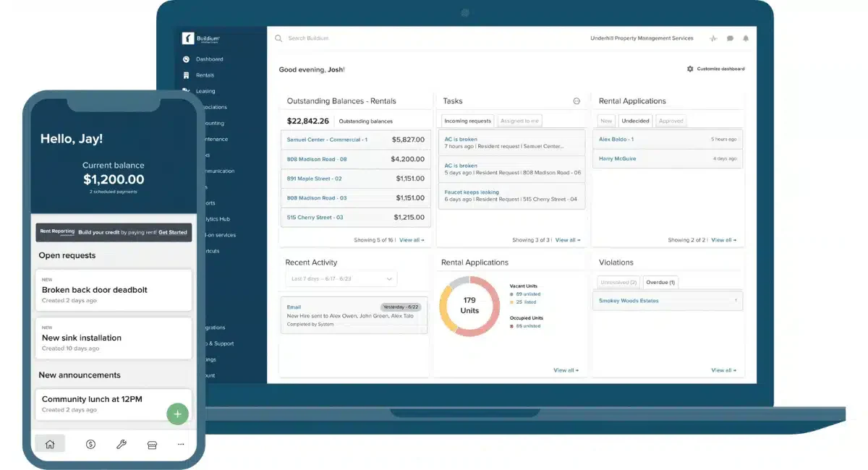Tap the Home icon in phone bottom bar

50,444
